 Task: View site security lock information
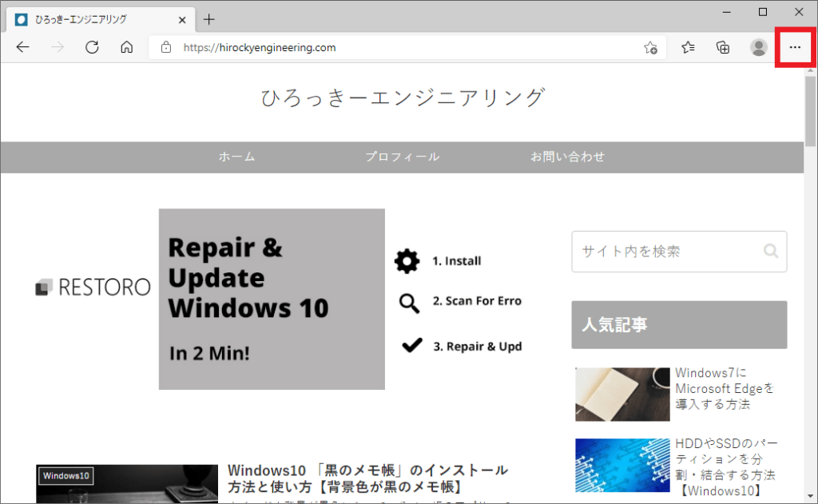pyautogui.click(x=166, y=47)
